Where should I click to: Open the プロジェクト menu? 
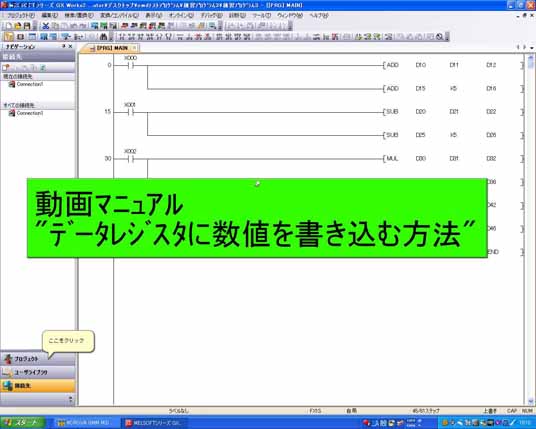coord(21,15)
